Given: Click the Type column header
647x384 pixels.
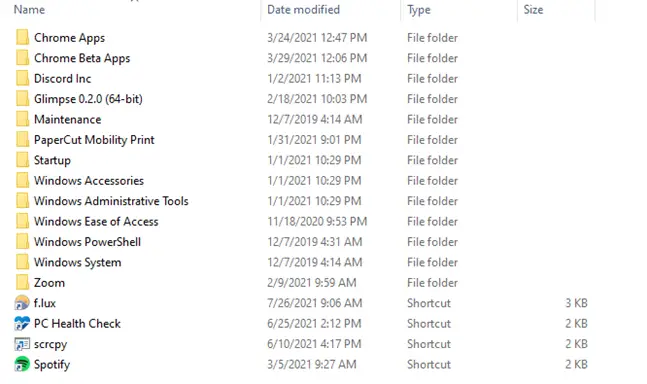Looking at the screenshot, I should click(419, 9).
